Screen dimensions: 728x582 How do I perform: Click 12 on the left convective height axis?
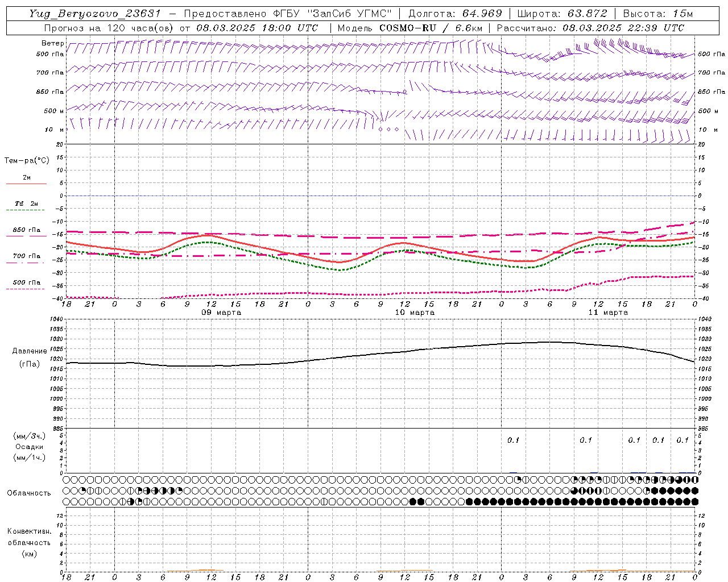click(61, 516)
